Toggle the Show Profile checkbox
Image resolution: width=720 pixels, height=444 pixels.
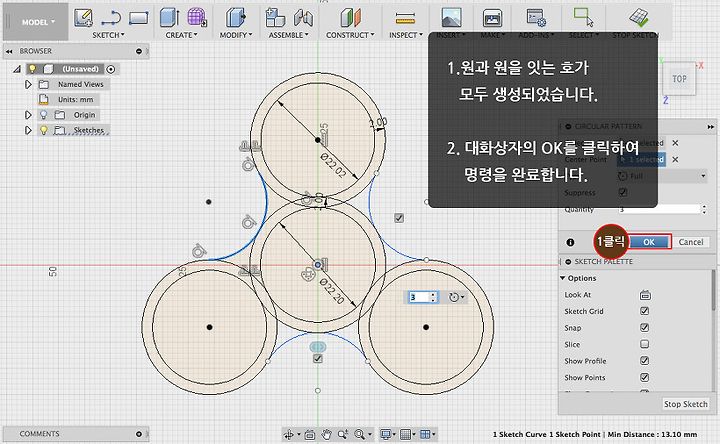click(x=645, y=360)
